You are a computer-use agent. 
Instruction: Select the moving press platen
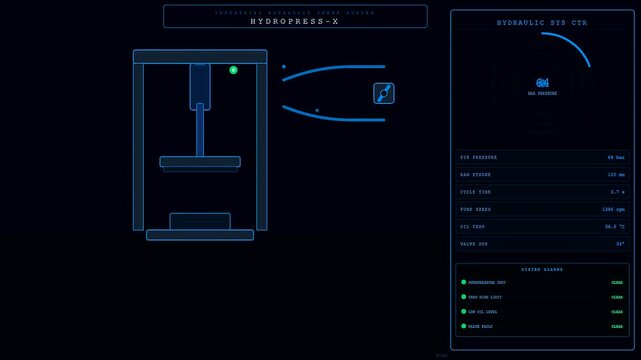[200, 162]
